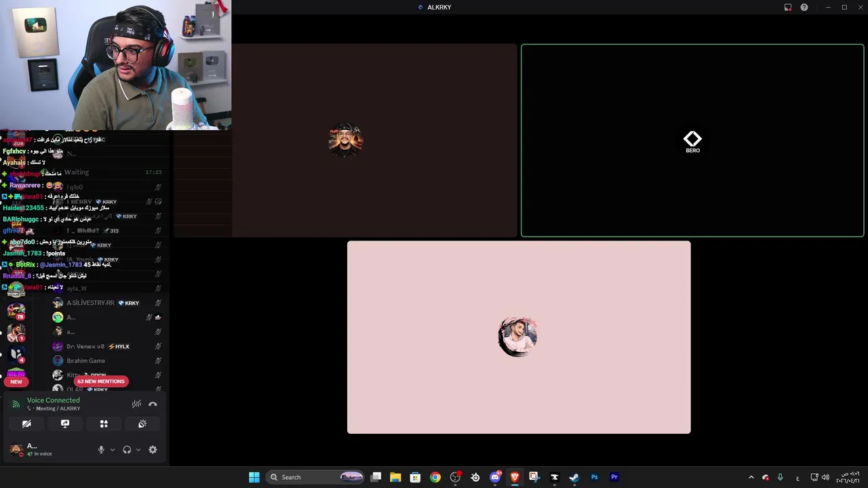The width and height of the screenshot is (868, 488).
Task: Show hidden system tray icons
Action: (x=751, y=477)
